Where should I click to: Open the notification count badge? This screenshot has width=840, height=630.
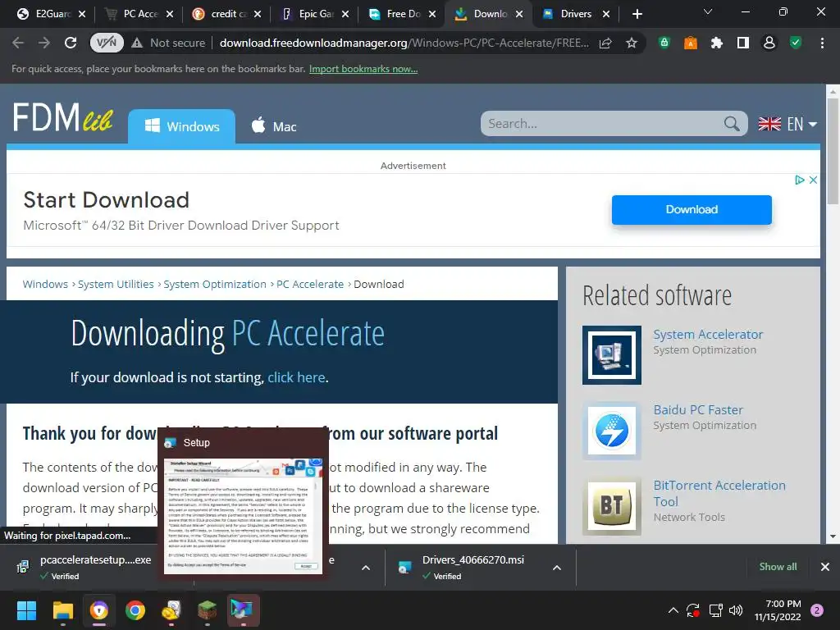point(817,610)
